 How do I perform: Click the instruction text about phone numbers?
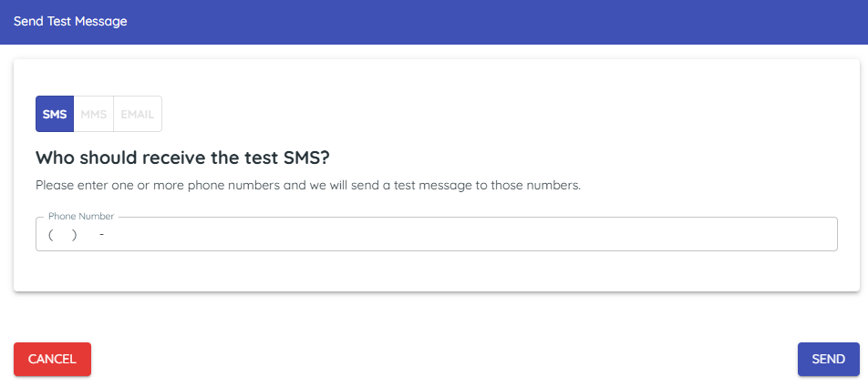(x=307, y=185)
